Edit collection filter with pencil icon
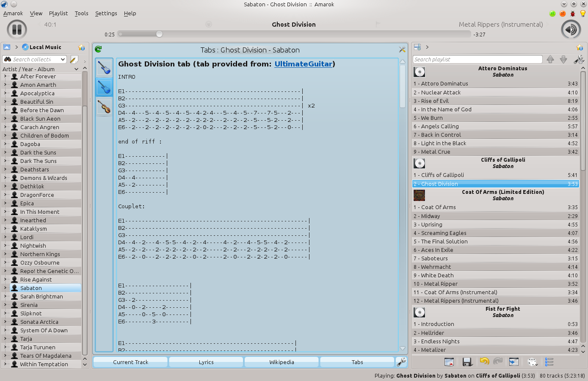 [74, 60]
